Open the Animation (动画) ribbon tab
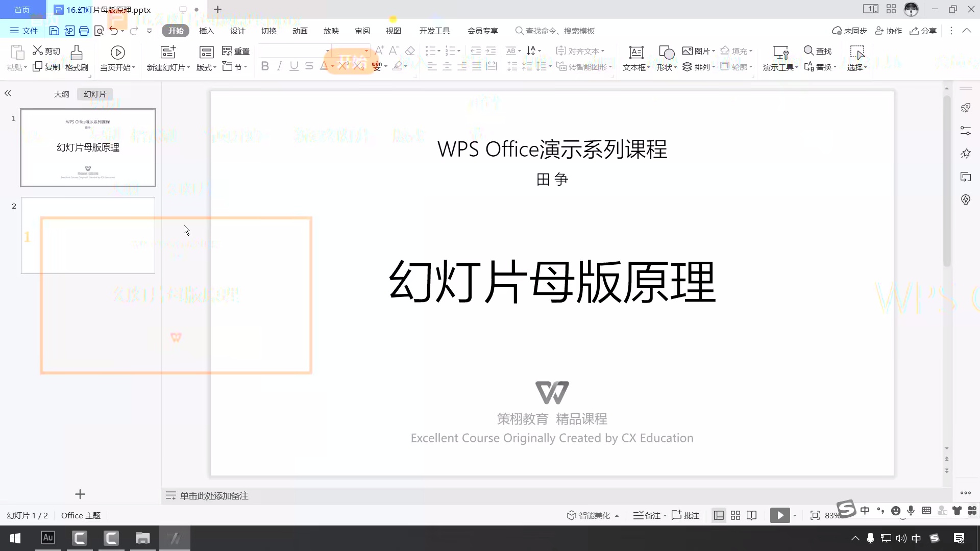 point(300,31)
